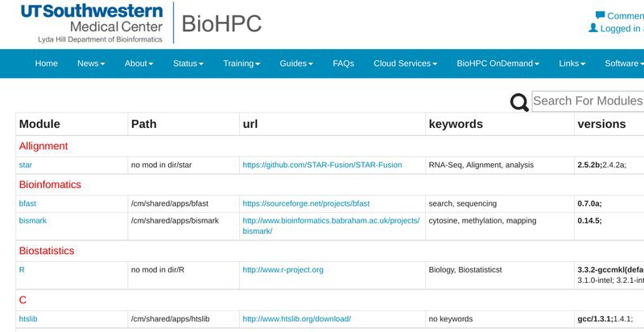Image resolution: width=644 pixels, height=332 pixels.
Task: Follow the r-project.org link
Action: point(283,270)
